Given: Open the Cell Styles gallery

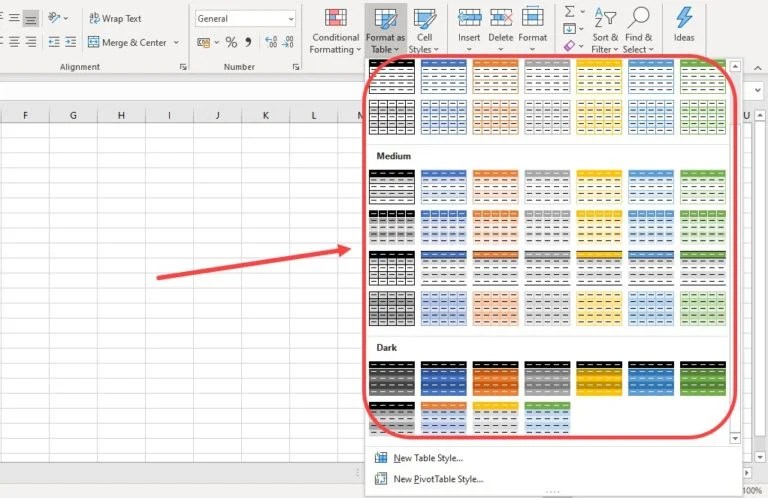Looking at the screenshot, I should (x=424, y=29).
